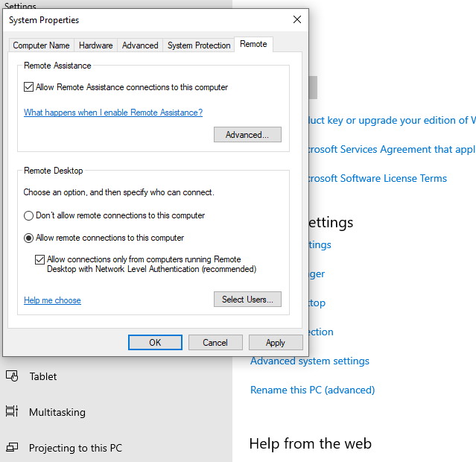Screen dimensions: 476x462
Task: Click the Apply button
Action: tap(276, 343)
